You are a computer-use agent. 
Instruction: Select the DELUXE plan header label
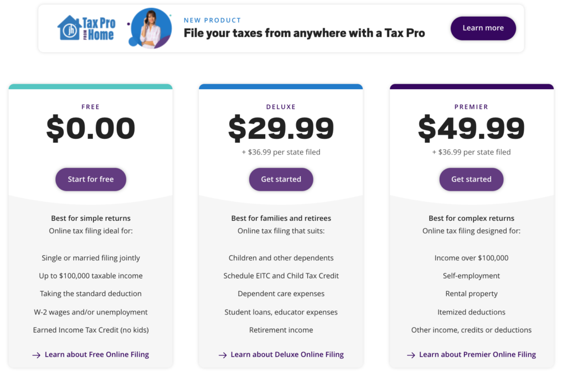point(281,106)
